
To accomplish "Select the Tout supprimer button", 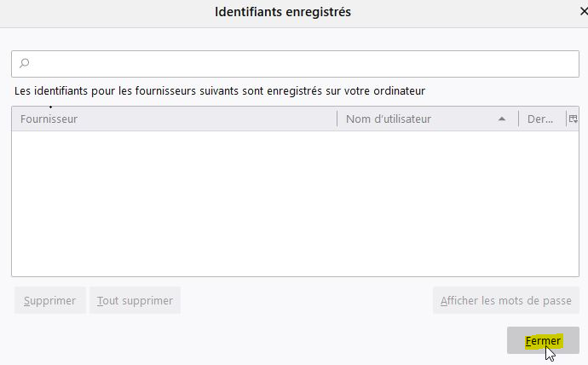I will [135, 300].
